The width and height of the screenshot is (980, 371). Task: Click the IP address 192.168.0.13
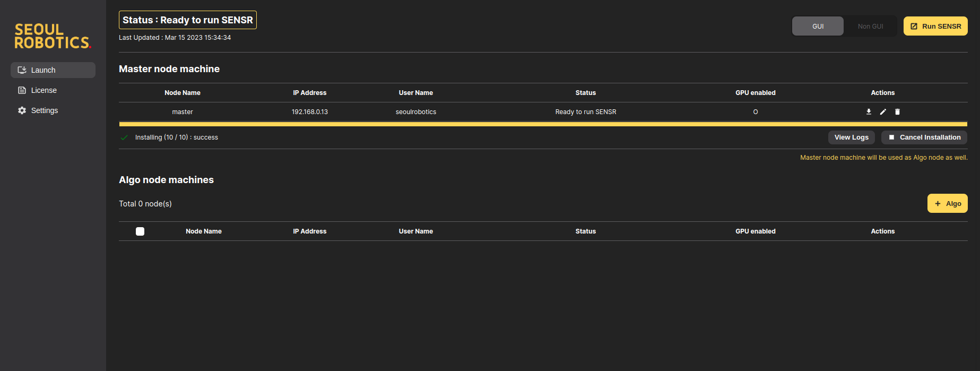pyautogui.click(x=310, y=112)
